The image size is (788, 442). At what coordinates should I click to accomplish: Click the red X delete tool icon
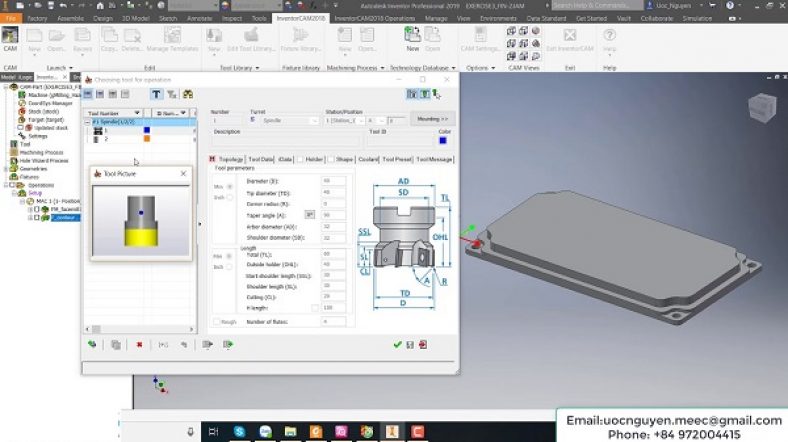coord(139,344)
